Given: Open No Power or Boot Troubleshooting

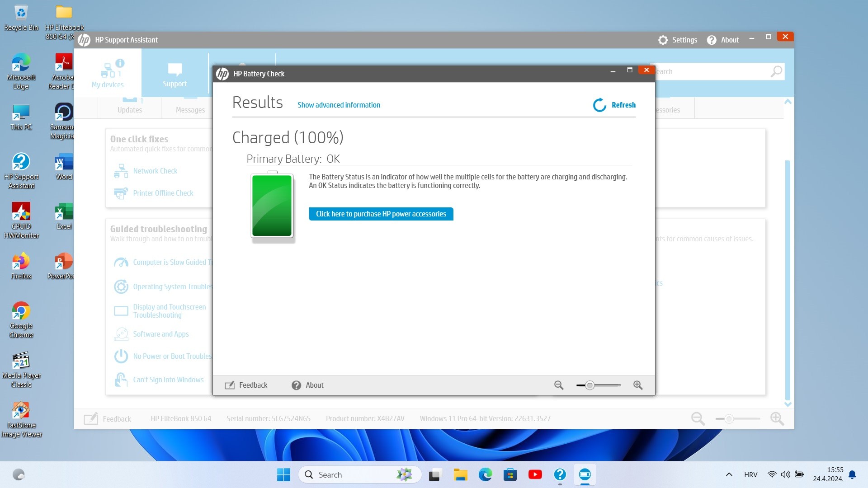Looking at the screenshot, I should 172,356.
